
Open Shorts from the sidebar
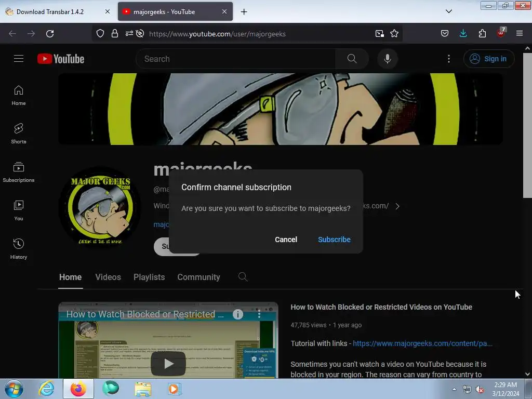[19, 134]
